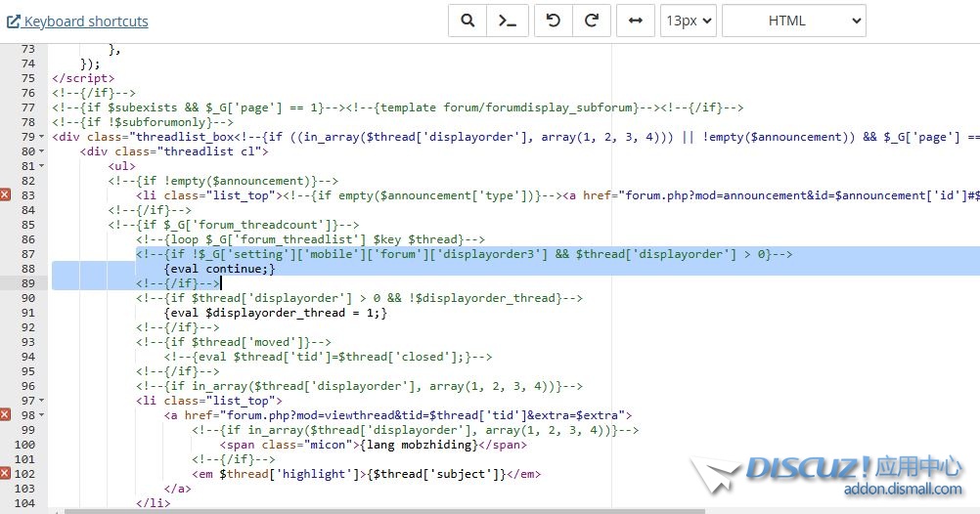Click the error marker on line 83
Image resolution: width=980 pixels, height=514 pixels.
coord(5,194)
